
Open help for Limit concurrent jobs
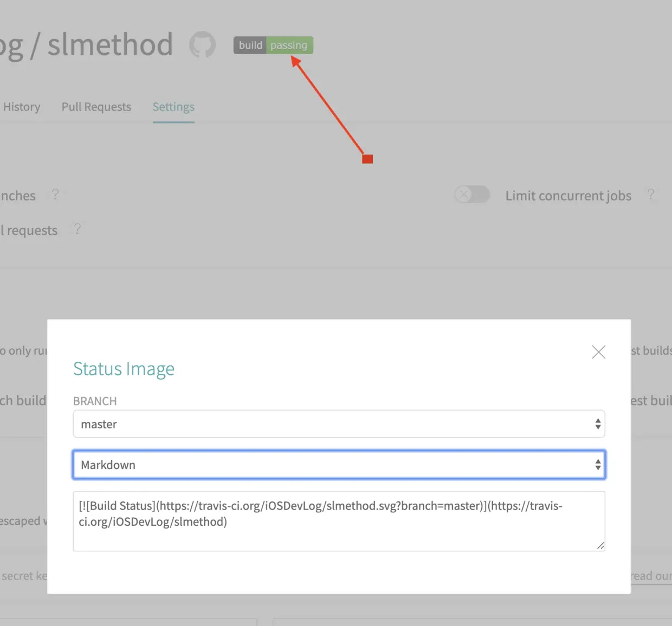point(651,194)
